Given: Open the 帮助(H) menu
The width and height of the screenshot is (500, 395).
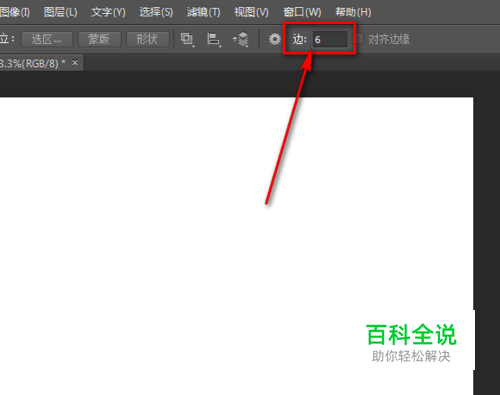Looking at the screenshot, I should [x=353, y=12].
